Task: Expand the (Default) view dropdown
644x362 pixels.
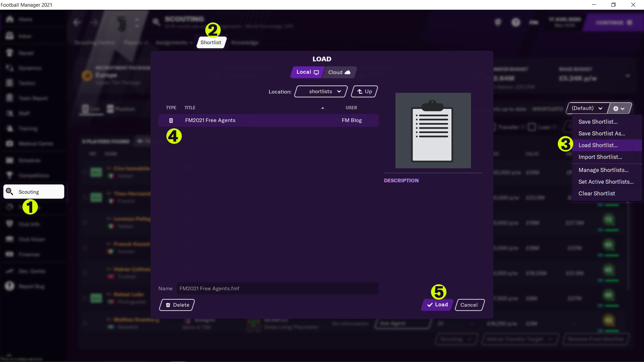Action: (587, 108)
